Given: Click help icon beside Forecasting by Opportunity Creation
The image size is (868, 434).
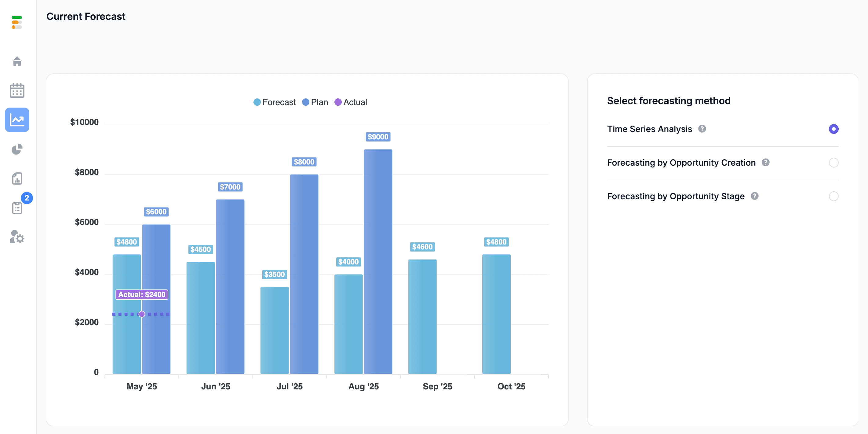Looking at the screenshot, I should (x=766, y=163).
